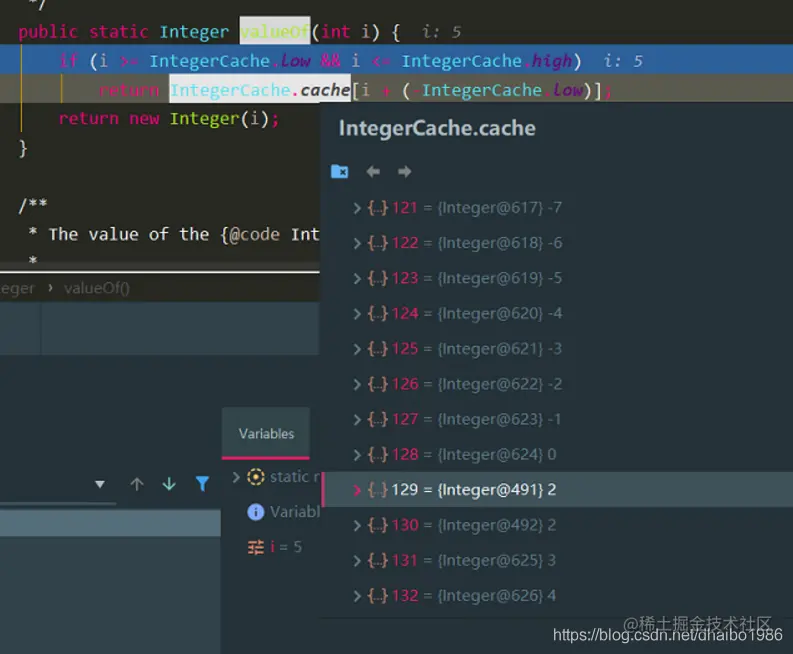Click the blue info icon in Variables
The image size is (793, 654).
pyautogui.click(x=256, y=512)
